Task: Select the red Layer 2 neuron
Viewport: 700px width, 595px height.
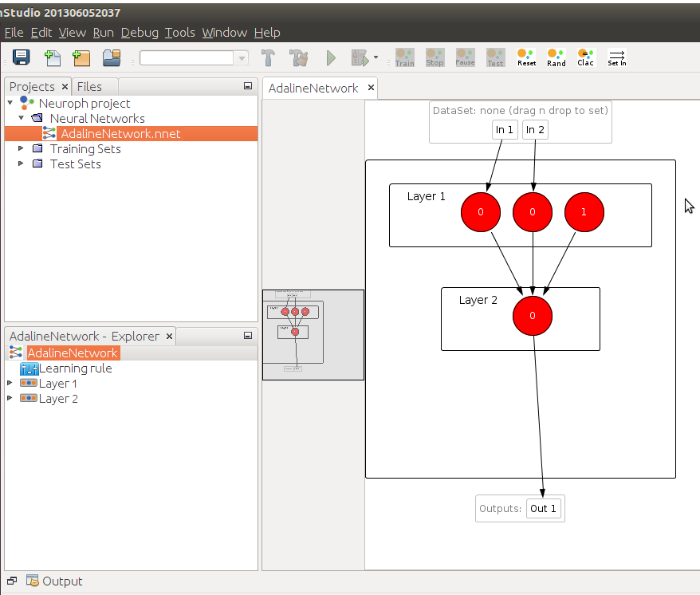Action: [x=533, y=316]
